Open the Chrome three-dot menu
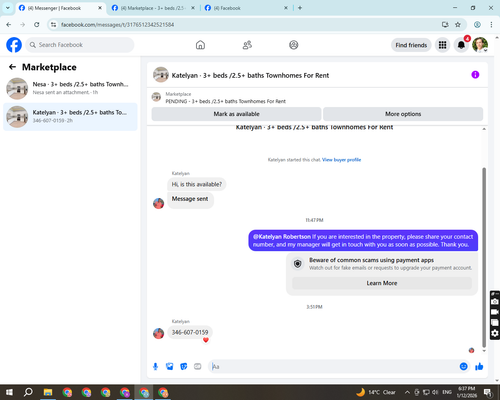This screenshot has height=400, width=500. [x=491, y=25]
